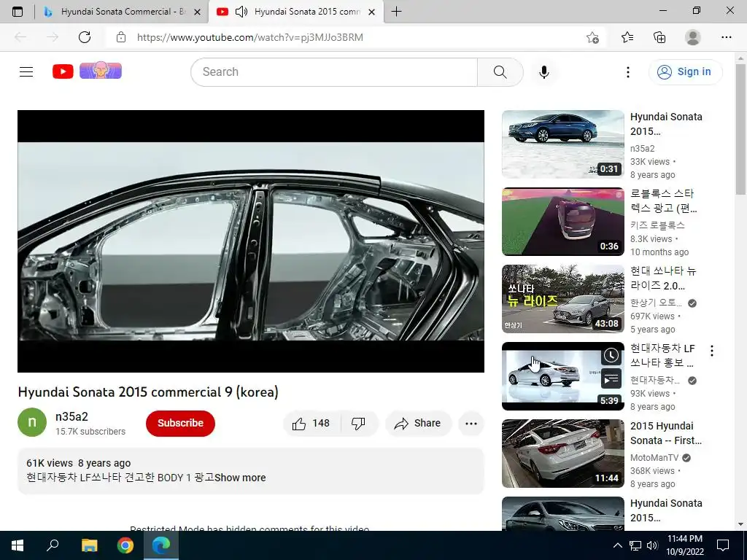Select '15.7K subscribers' text
The height and width of the screenshot is (560, 747).
coord(90,432)
